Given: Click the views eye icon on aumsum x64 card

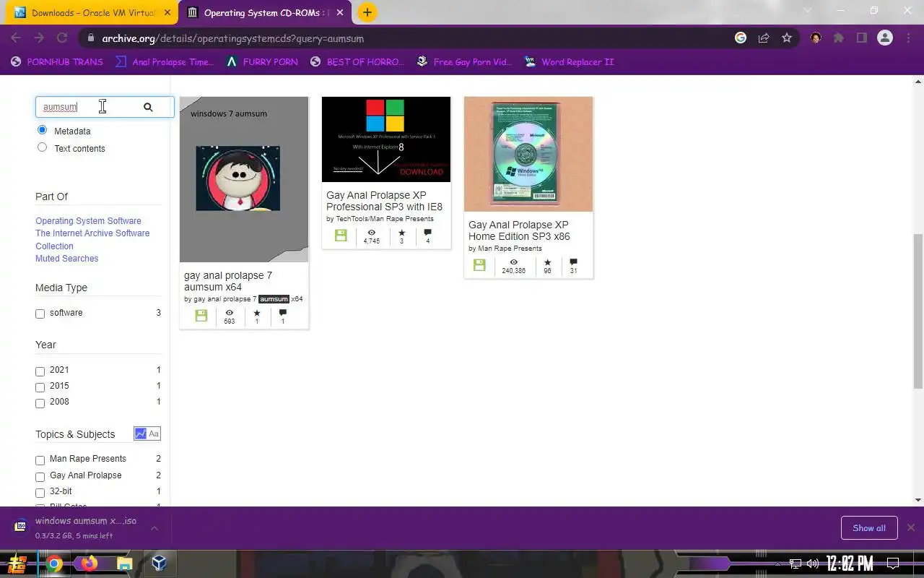Looking at the screenshot, I should [x=229, y=313].
